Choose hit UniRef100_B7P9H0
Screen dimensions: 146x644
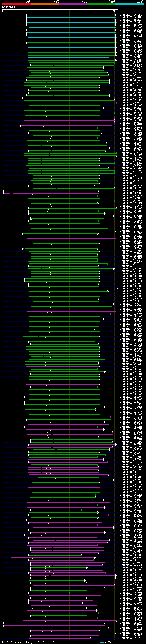(131, 374)
